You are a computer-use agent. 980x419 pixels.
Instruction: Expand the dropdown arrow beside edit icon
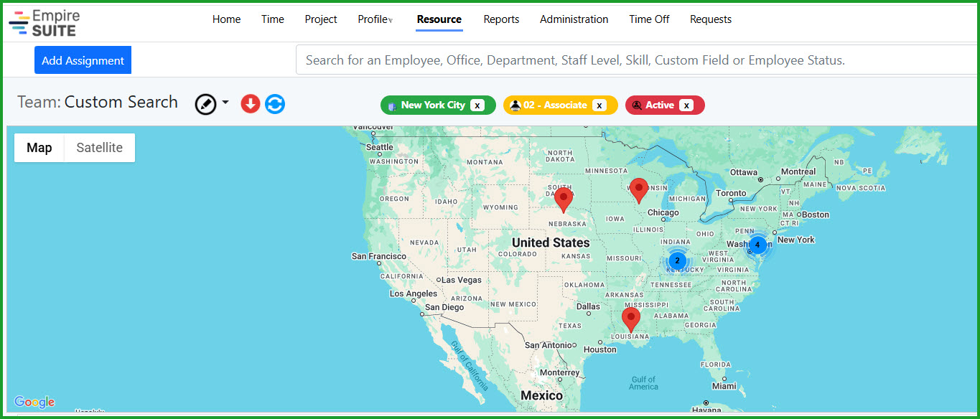pyautogui.click(x=225, y=103)
